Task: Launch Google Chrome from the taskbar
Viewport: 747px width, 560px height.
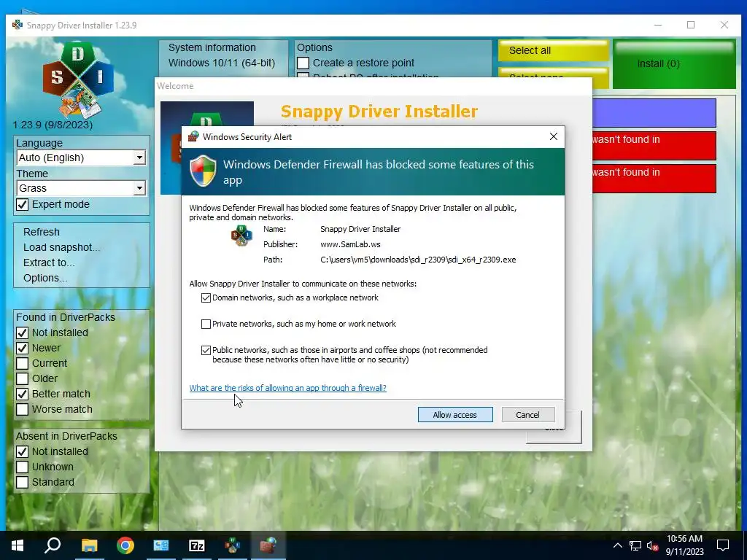Action: click(x=125, y=545)
